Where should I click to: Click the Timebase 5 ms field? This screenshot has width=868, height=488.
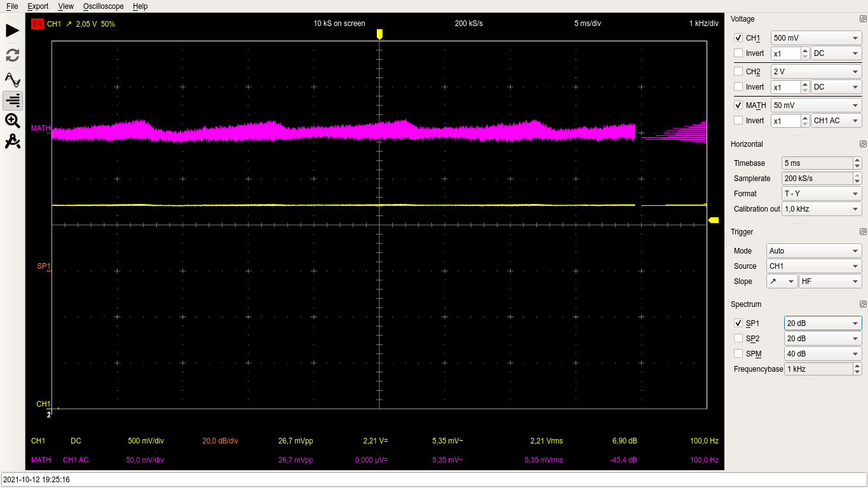(x=817, y=163)
